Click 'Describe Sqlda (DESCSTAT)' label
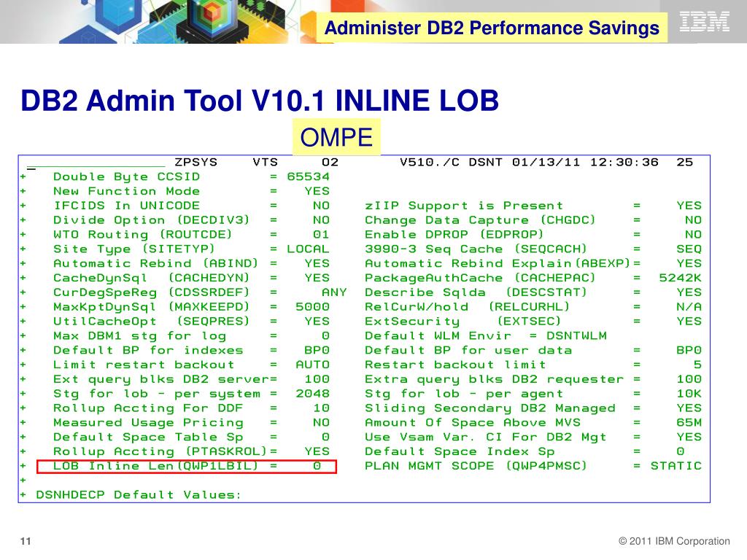Screen dimensions: 747x560 [476, 292]
